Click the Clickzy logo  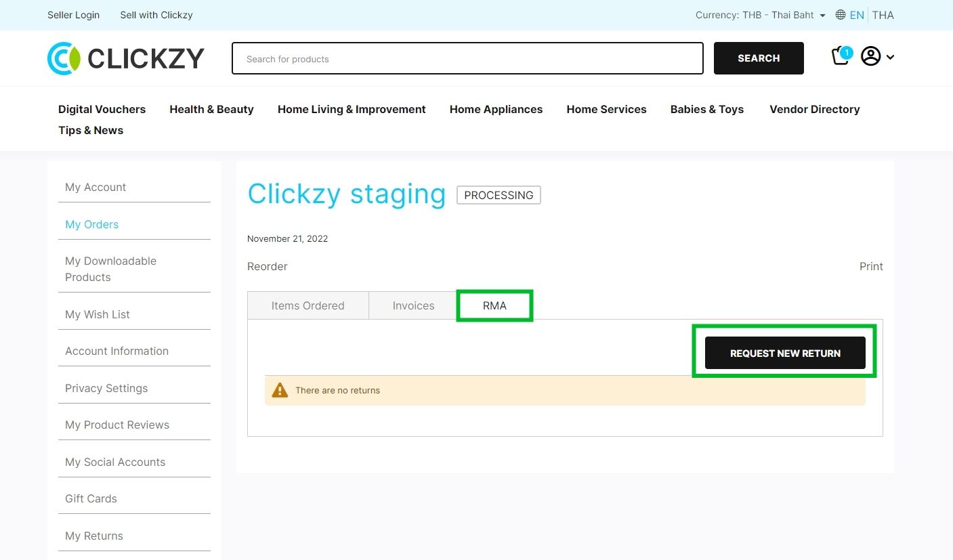pos(126,58)
